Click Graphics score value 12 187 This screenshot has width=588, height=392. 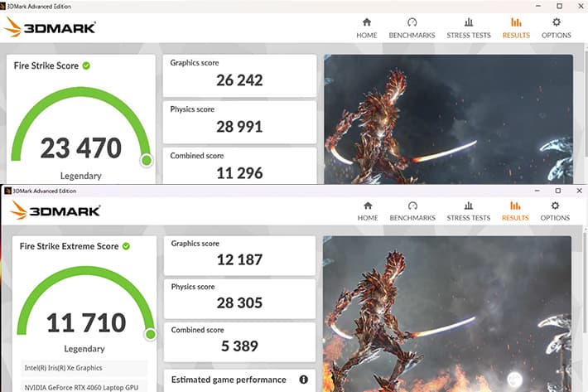pyautogui.click(x=239, y=259)
